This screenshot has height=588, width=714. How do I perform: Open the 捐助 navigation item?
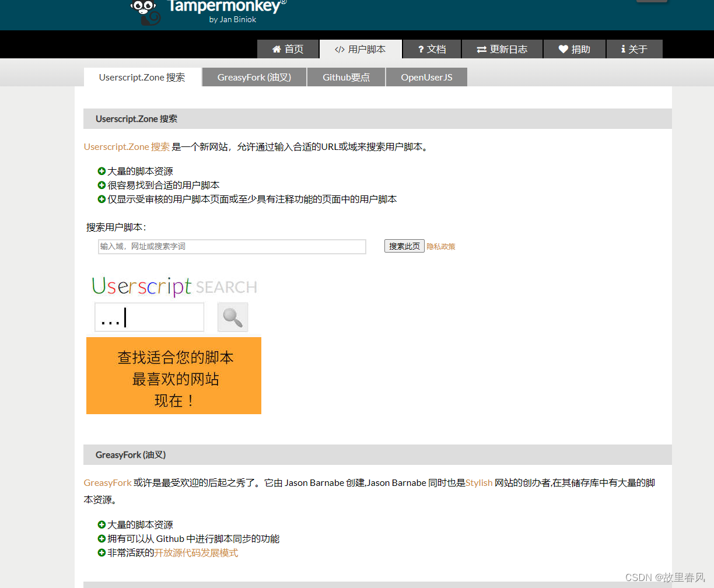(575, 49)
